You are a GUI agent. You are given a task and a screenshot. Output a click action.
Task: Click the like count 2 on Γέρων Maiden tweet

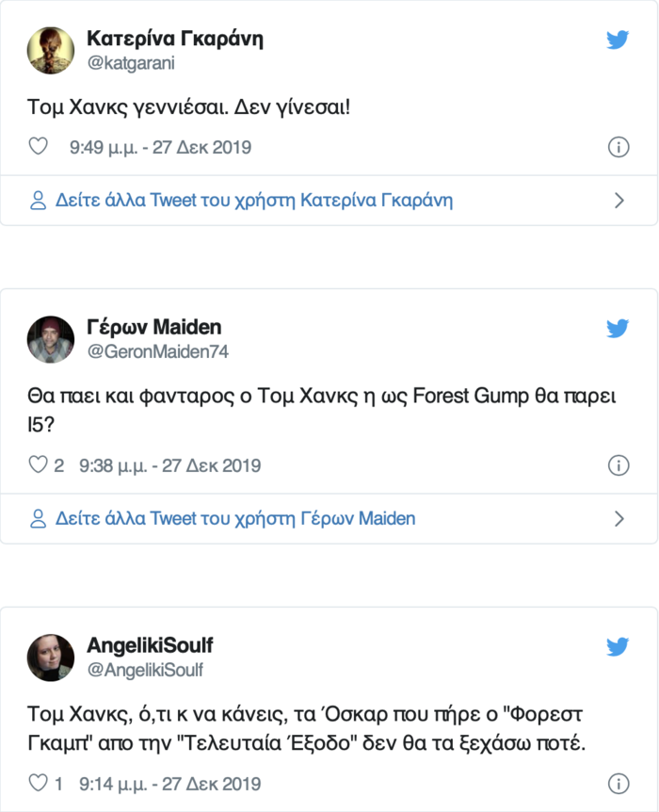[58, 465]
